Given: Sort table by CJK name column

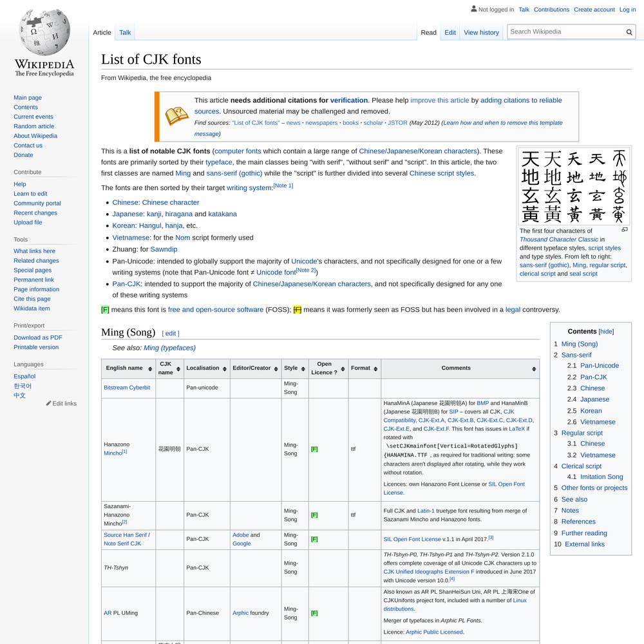Looking at the screenshot, I should [178, 369].
